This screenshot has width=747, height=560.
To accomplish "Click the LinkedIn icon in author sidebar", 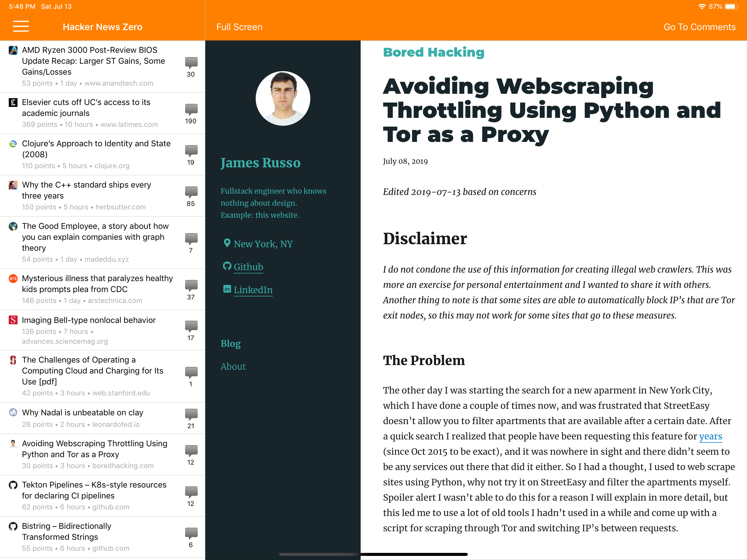I will 227,289.
